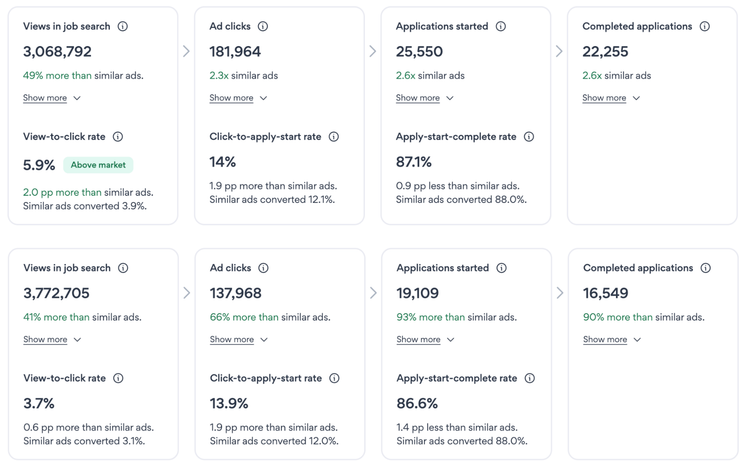The width and height of the screenshot is (750, 468).
Task: Open info icon for View-to-click rate above 5.9%
Action: point(118,137)
